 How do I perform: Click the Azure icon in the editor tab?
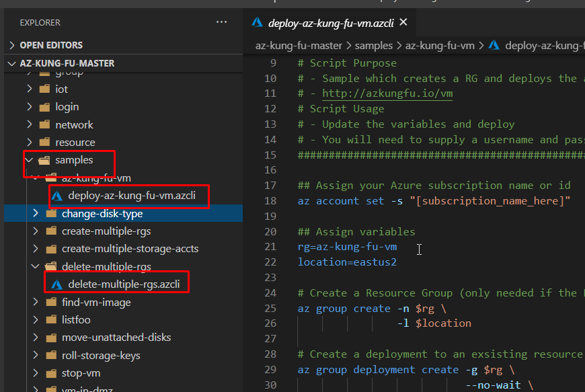point(257,22)
